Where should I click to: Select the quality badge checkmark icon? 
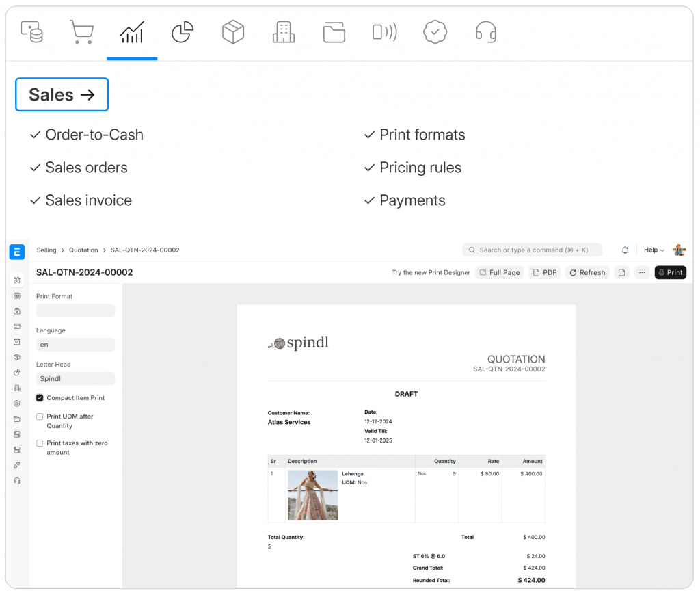click(x=435, y=32)
